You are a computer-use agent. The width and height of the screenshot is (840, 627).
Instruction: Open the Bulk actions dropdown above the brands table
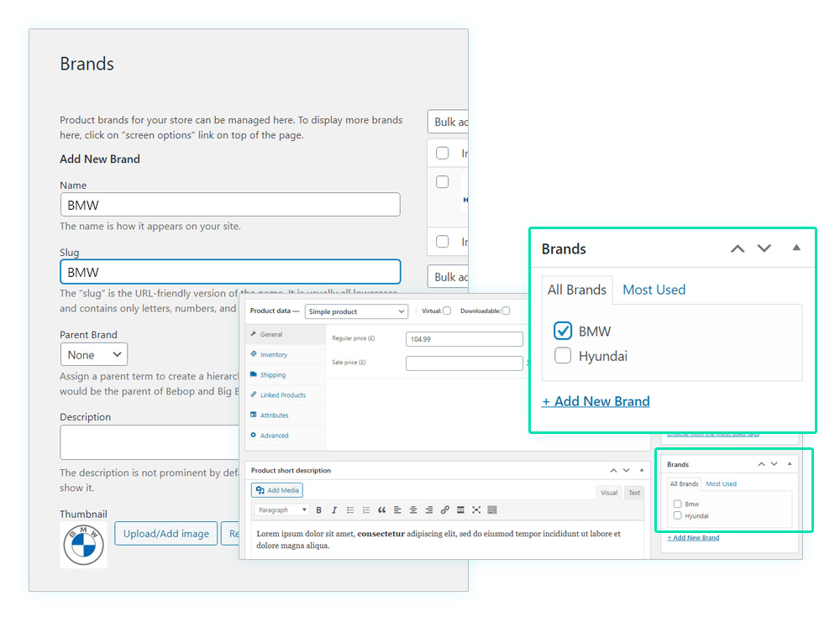point(448,122)
